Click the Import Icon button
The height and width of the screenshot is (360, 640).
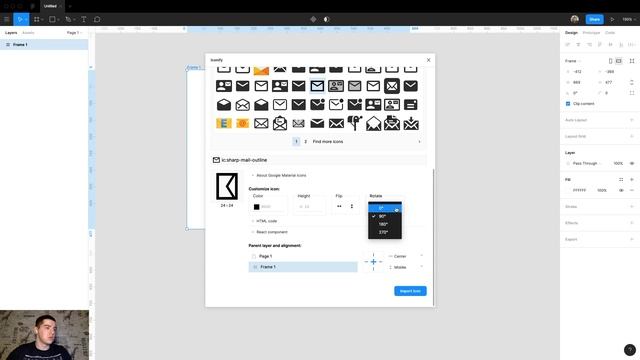click(x=410, y=291)
